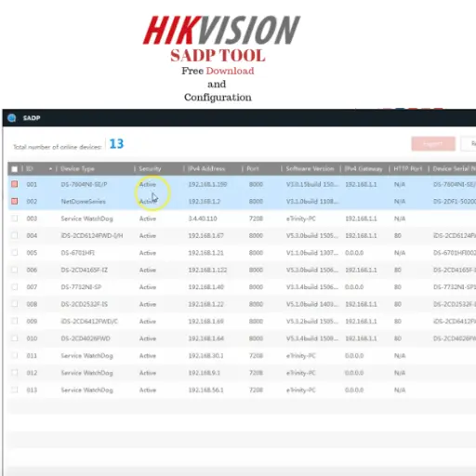Sort by the IPv4 Gateway column header
Viewport: 476px width, 476px height.
point(364,169)
